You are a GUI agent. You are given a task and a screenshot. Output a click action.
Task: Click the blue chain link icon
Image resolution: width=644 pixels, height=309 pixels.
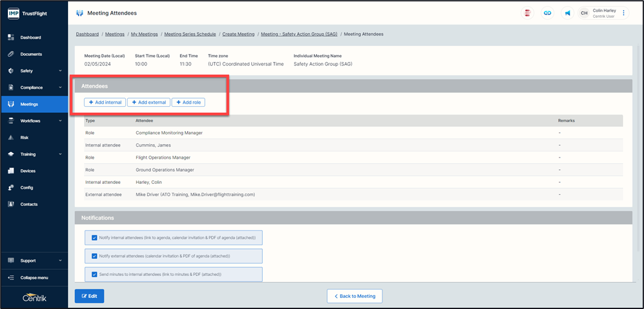pos(547,13)
